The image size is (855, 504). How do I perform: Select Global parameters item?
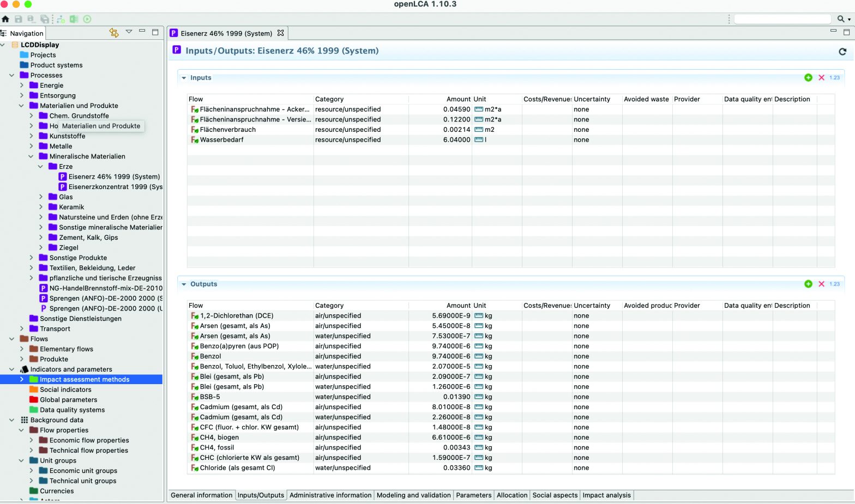[68, 400]
